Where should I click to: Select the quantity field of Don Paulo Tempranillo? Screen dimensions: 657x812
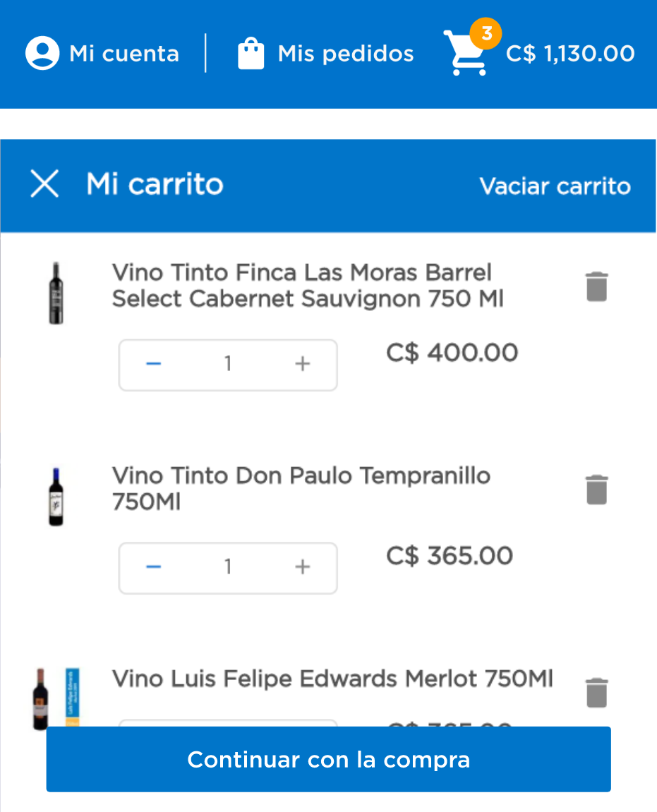[228, 567]
